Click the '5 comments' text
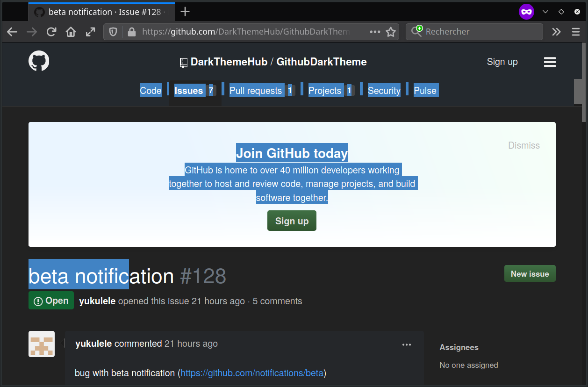This screenshot has width=588, height=387. click(277, 301)
